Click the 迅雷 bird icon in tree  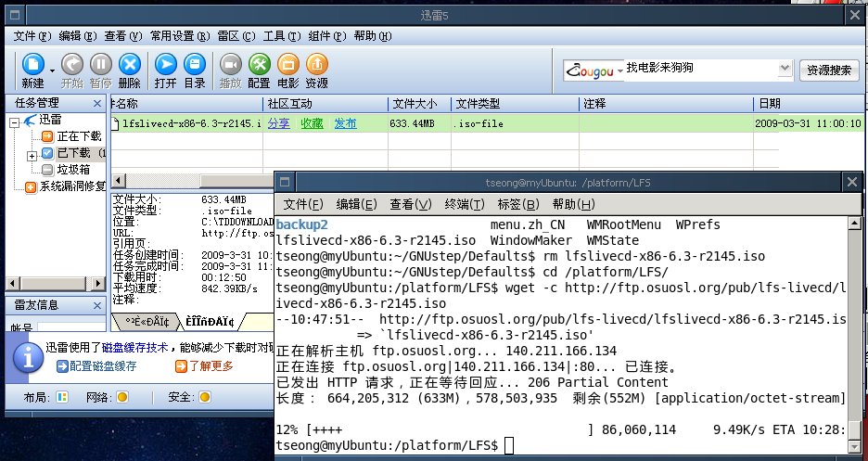[30, 120]
